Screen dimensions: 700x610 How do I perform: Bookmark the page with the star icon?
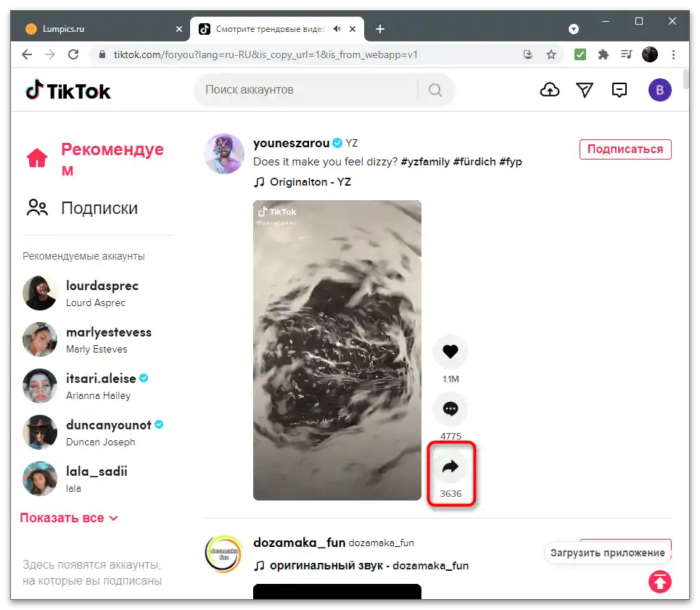tap(551, 54)
